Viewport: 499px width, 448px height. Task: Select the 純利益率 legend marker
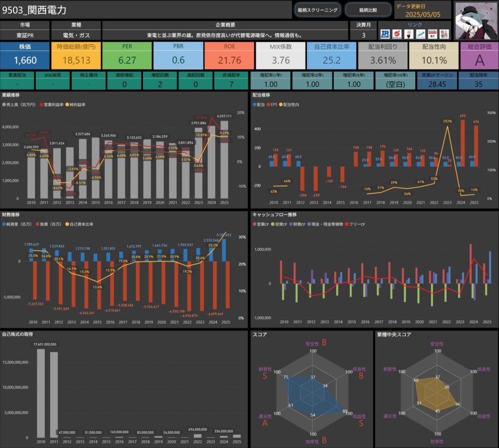click(67, 104)
